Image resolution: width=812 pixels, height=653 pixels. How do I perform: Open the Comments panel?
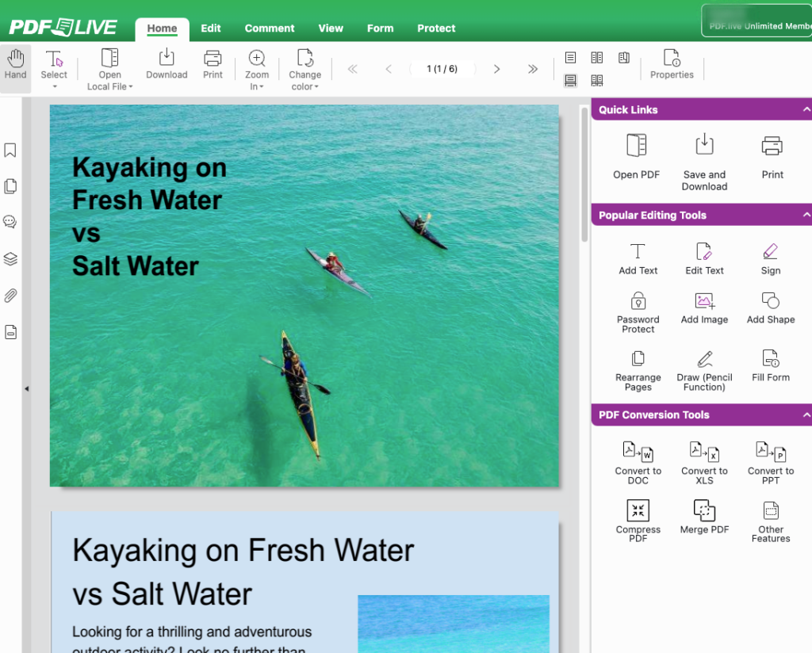click(10, 222)
